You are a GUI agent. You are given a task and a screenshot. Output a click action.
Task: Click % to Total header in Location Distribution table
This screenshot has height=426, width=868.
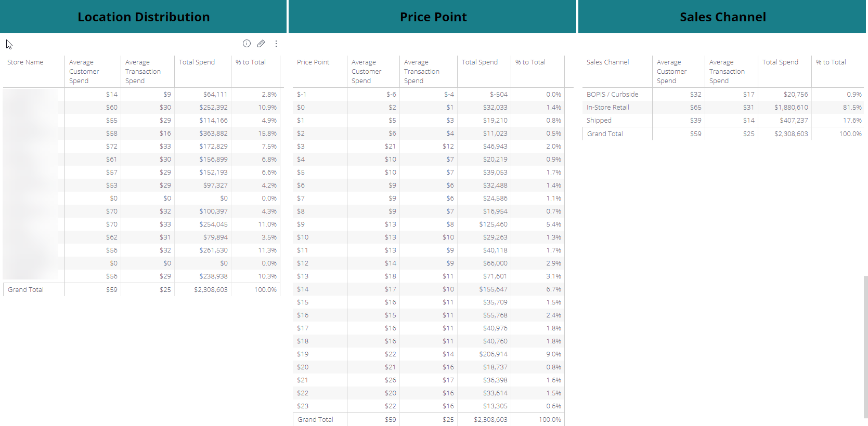(251, 62)
